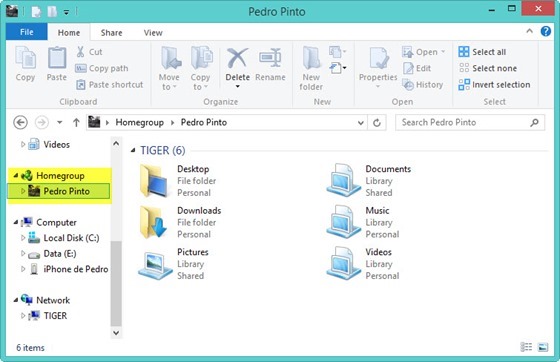The height and width of the screenshot is (362, 560).
Task: Click the Forward navigation arrow
Action: [x=41, y=122]
